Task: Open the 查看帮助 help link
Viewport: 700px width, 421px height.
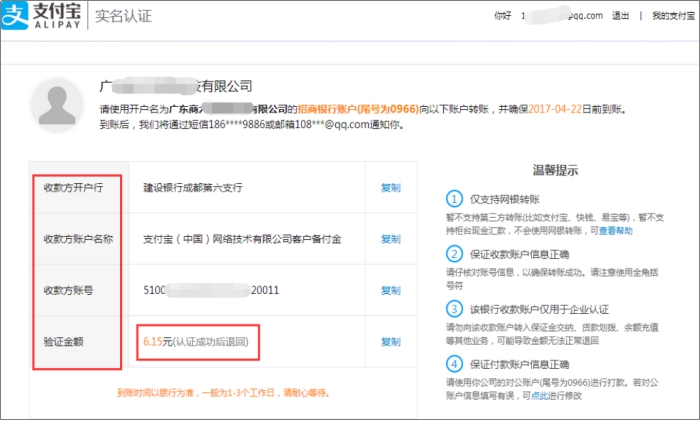Action: 614,230
